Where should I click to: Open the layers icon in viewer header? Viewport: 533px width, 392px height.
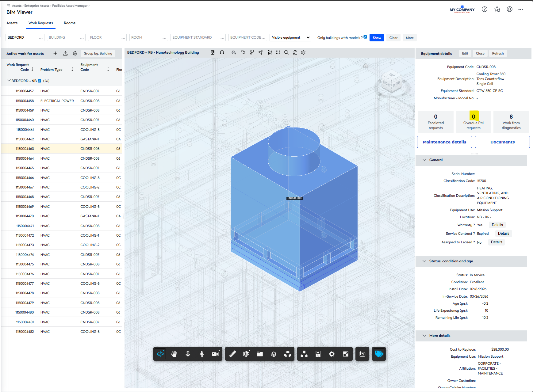pos(222,52)
